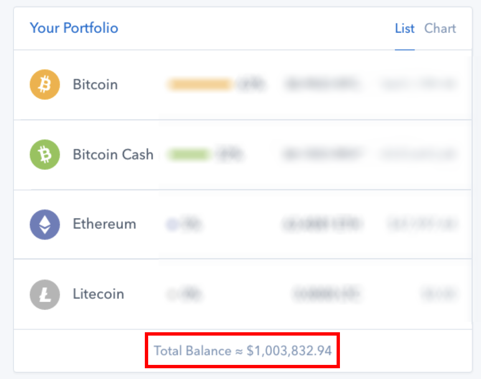The width and height of the screenshot is (481, 379).
Task: Click the blurred Bitcoin dollar value
Action: tap(419, 84)
